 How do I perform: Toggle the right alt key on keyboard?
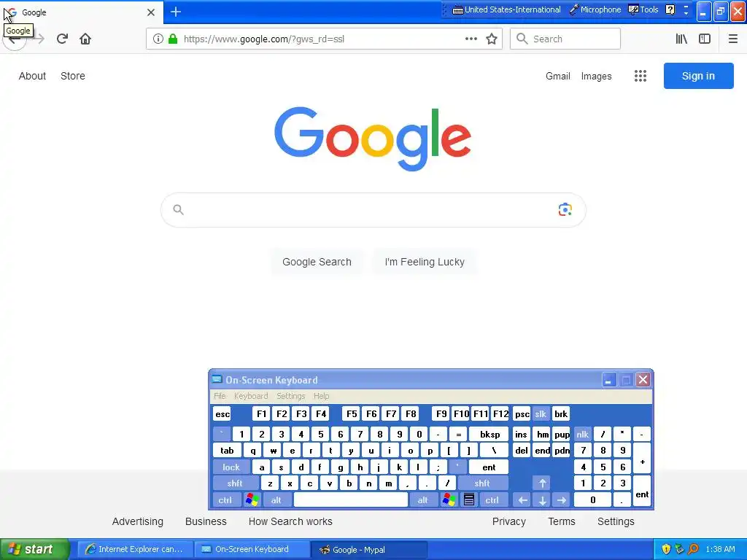[x=422, y=499]
